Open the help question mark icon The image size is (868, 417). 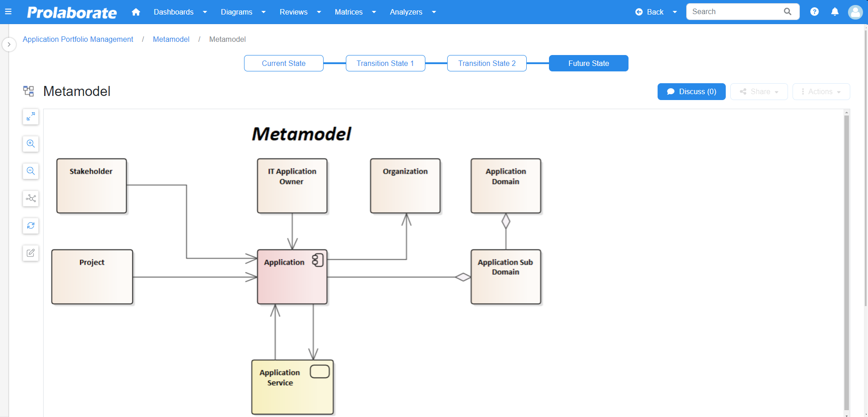(x=814, y=12)
